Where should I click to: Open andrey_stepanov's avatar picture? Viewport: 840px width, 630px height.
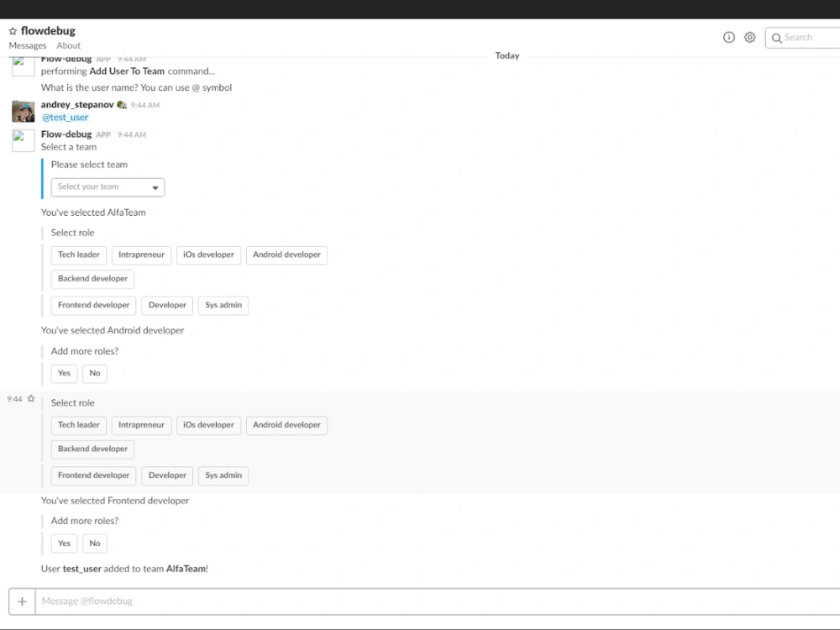click(x=24, y=111)
